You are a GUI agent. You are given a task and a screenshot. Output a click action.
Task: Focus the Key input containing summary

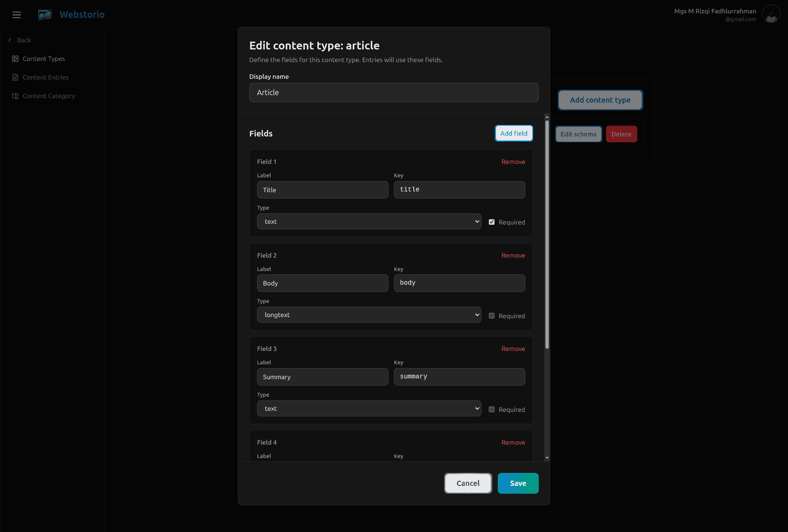[x=459, y=377]
